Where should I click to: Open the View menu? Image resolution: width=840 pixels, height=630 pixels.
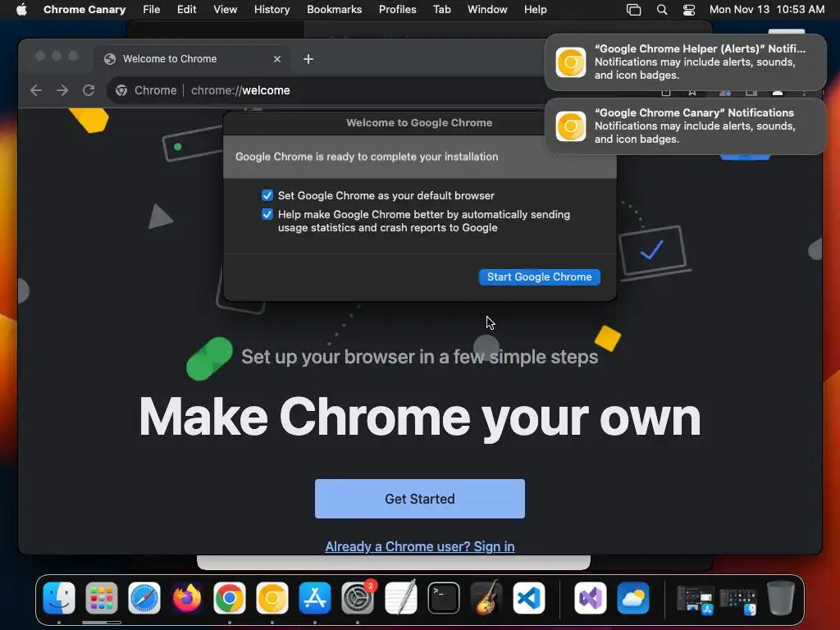(225, 9)
